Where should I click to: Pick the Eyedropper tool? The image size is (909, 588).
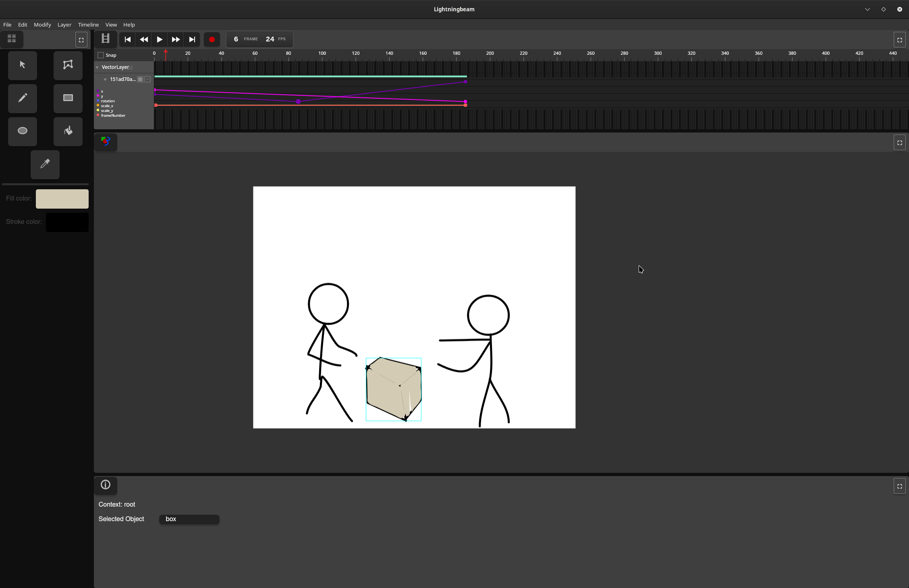pyautogui.click(x=45, y=164)
